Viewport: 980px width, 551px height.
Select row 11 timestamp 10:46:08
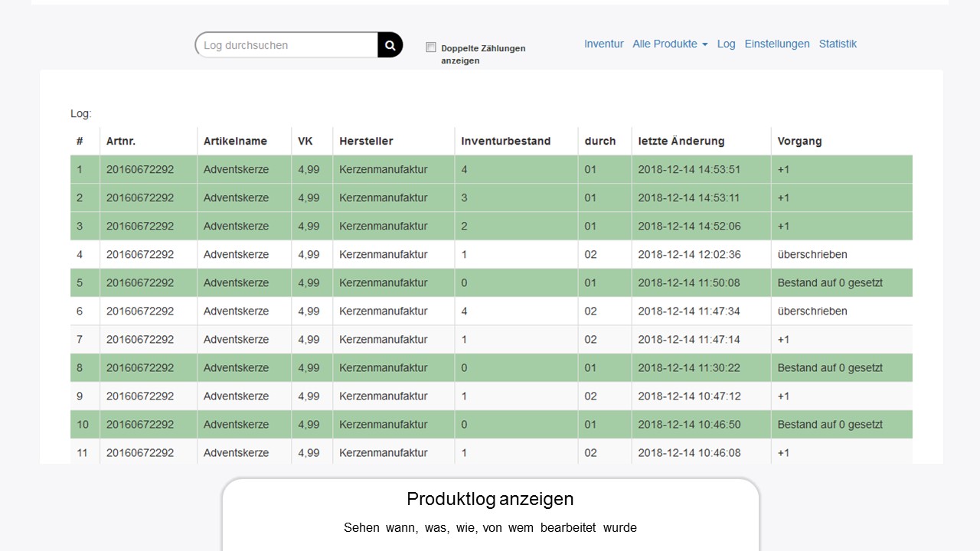pos(689,453)
